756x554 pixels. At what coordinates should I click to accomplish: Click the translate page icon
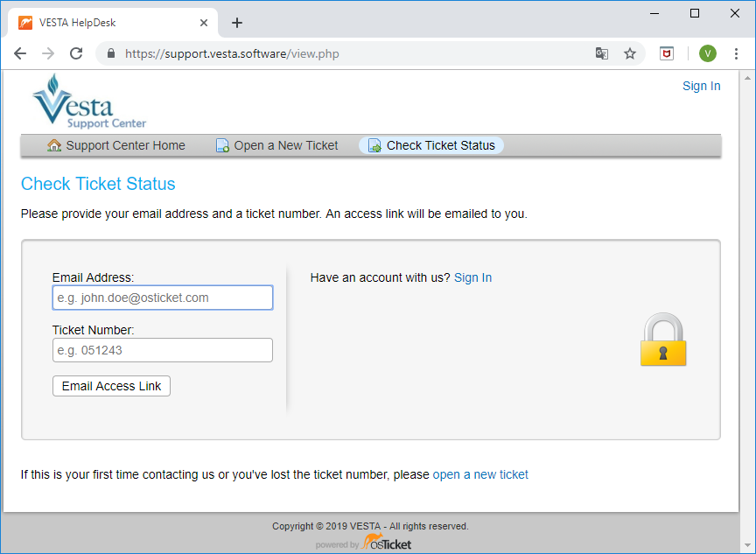click(x=602, y=53)
